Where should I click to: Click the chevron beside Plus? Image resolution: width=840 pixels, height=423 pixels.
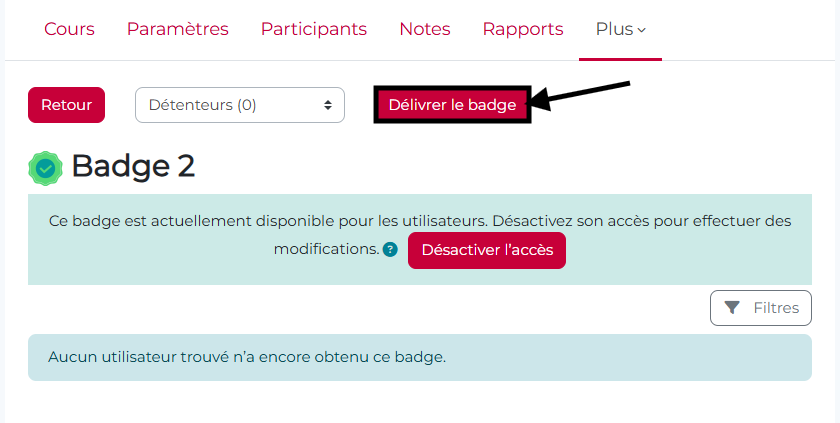[x=642, y=30]
